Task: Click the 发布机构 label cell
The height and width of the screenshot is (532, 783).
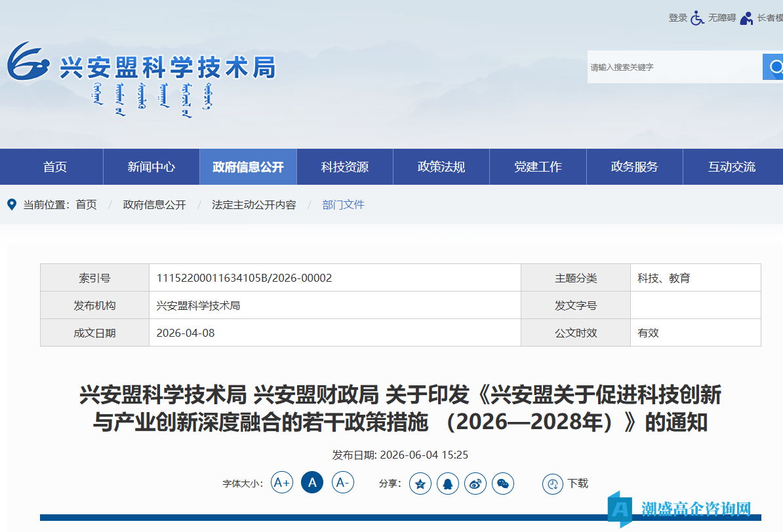Action: click(95, 305)
